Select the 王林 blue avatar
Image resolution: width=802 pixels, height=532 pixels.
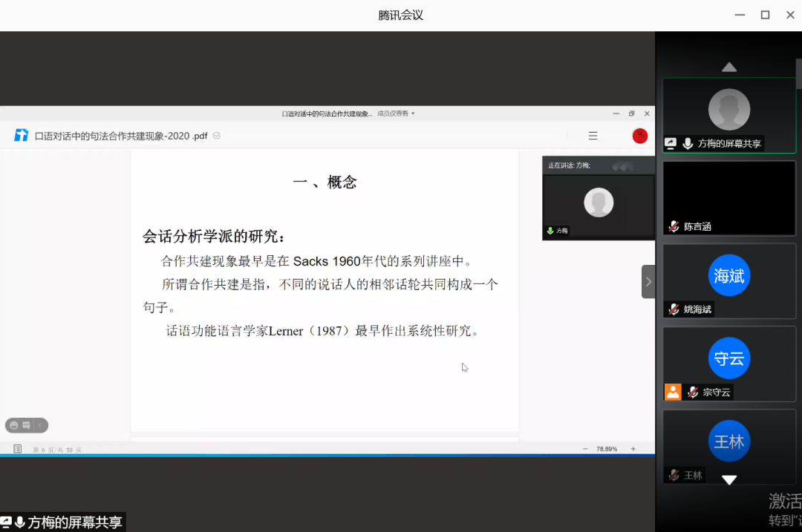729,441
